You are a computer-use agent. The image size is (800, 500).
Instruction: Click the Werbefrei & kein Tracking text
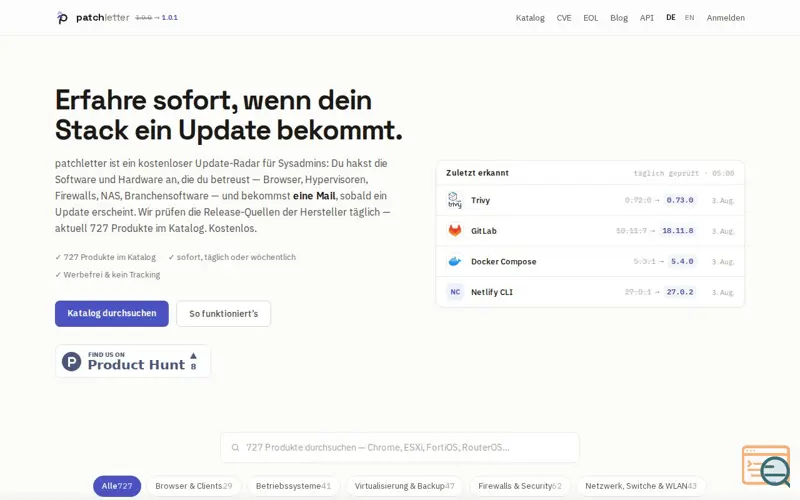click(108, 274)
